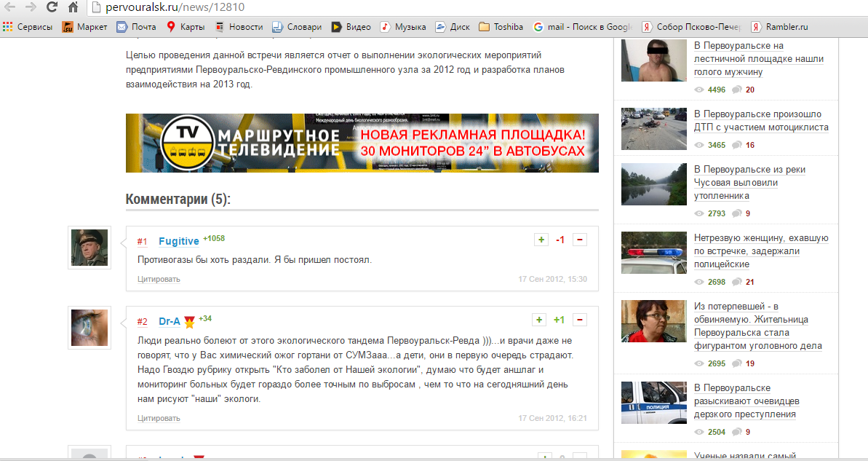This screenshot has height=461, width=868.
Task: Click timestamp '17 Сен 2012, 15:30'
Action: pyautogui.click(x=552, y=279)
